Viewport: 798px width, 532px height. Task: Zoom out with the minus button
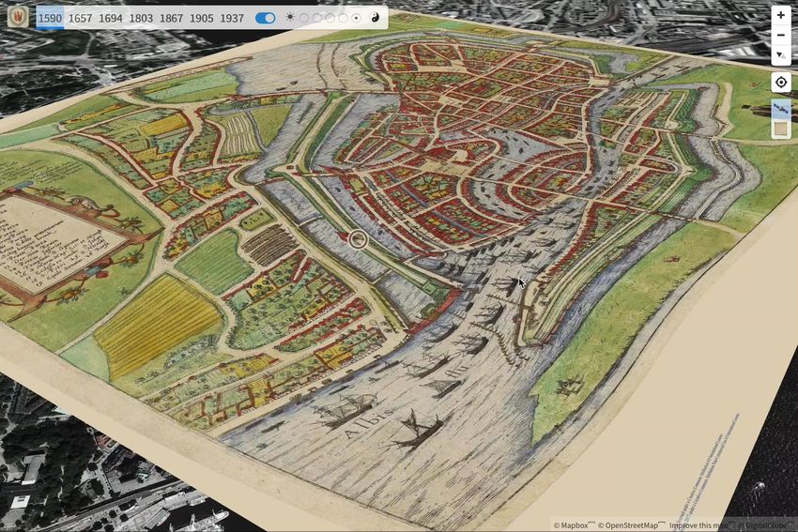point(781,35)
